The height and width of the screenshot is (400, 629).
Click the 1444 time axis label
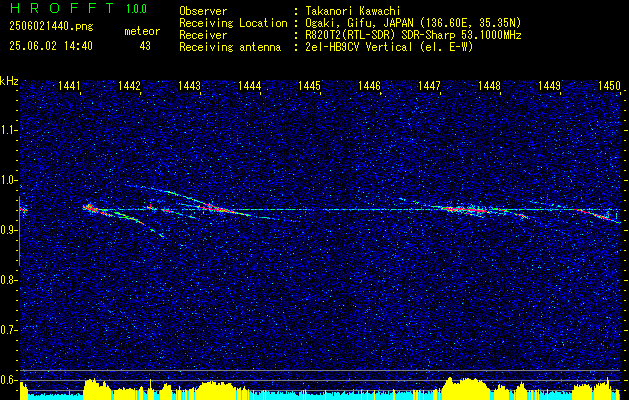(x=250, y=85)
